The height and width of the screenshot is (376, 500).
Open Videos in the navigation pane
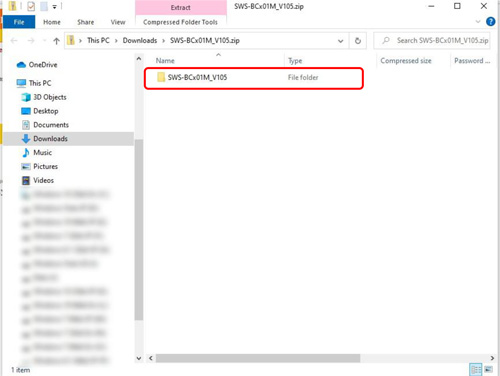[43, 180]
